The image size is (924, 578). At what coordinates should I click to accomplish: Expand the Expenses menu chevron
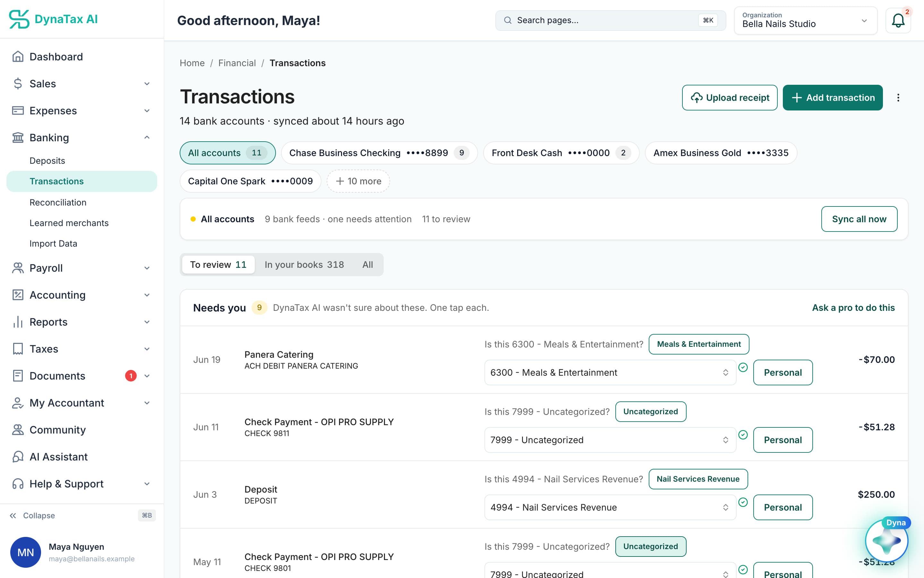click(x=147, y=111)
